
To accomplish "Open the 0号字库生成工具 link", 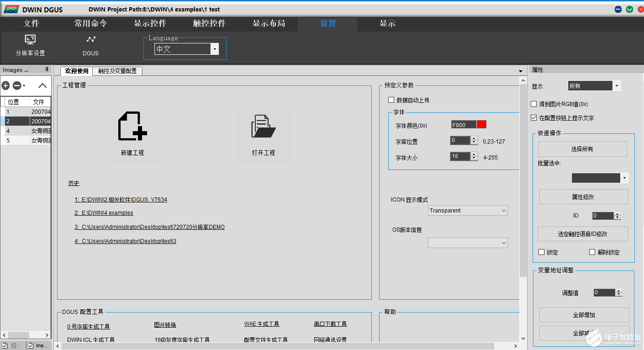I will tap(89, 327).
